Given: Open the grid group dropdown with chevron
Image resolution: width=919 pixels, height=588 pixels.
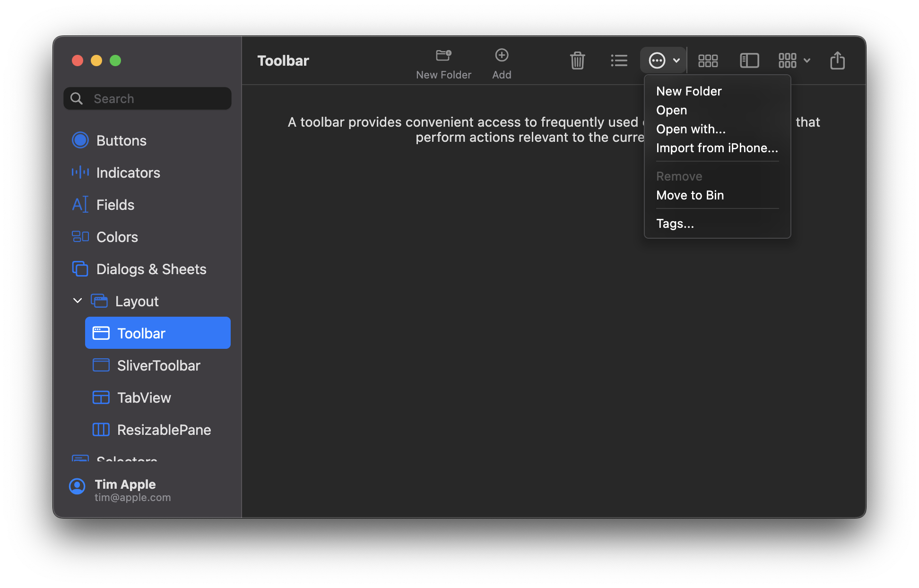Looking at the screenshot, I should click(x=794, y=61).
